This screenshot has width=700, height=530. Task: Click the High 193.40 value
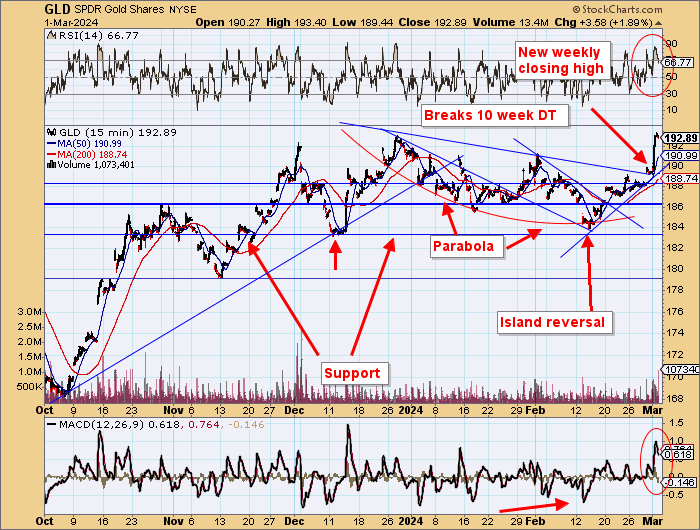click(296, 22)
